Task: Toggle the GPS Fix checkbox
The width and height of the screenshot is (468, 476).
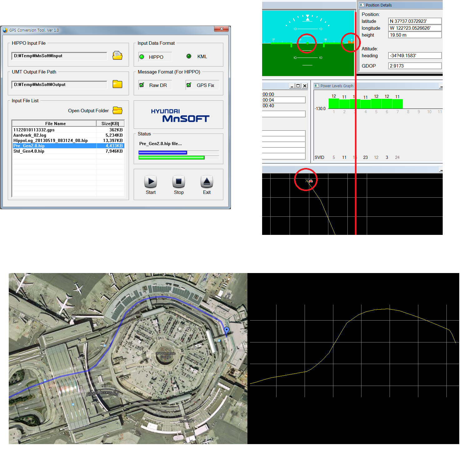Action: [x=189, y=85]
